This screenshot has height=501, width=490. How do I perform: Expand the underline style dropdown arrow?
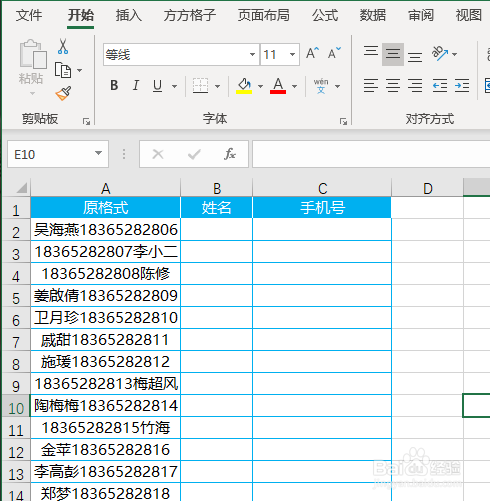tap(174, 86)
